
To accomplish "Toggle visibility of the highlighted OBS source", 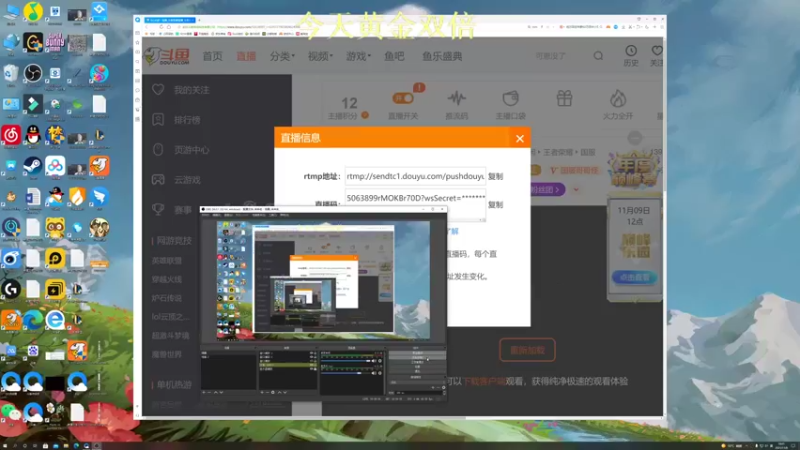I will (x=313, y=365).
